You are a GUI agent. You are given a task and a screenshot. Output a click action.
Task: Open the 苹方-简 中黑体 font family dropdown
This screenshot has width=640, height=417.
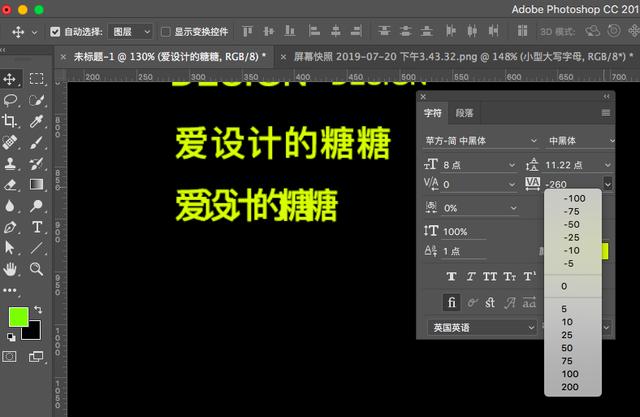482,141
